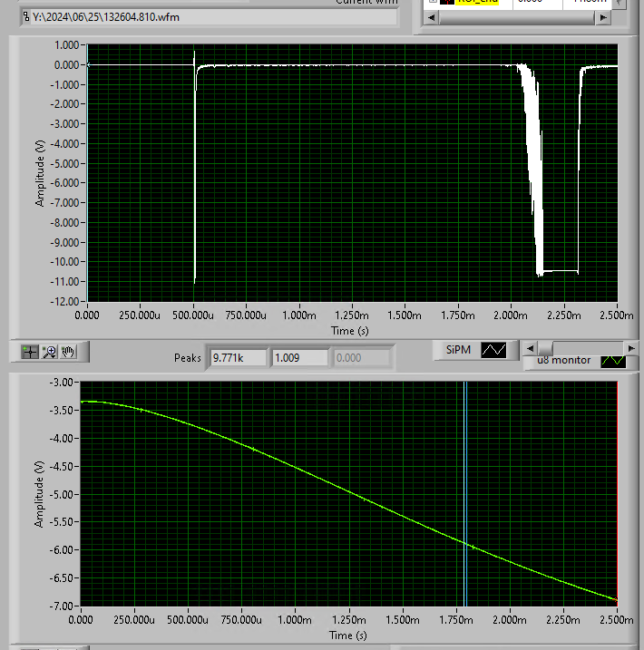Click the lower graph's 1.750m x-axis marker
Viewport: 644px width, 650px height.
click(456, 620)
